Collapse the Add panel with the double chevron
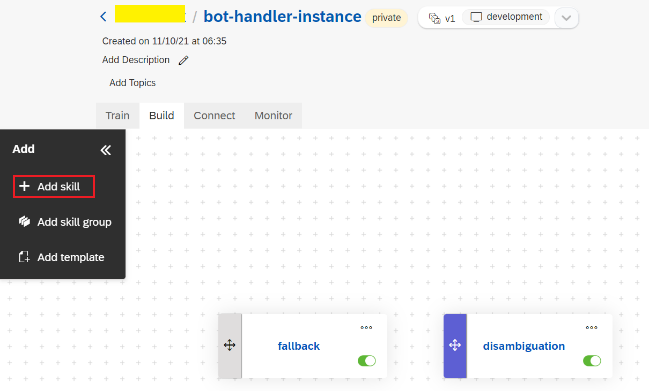The image size is (649, 391). tap(106, 150)
